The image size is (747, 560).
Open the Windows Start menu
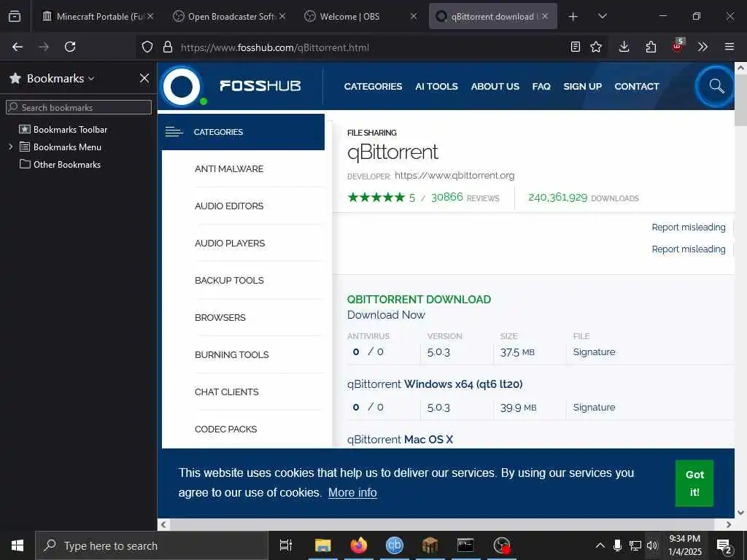click(18, 545)
